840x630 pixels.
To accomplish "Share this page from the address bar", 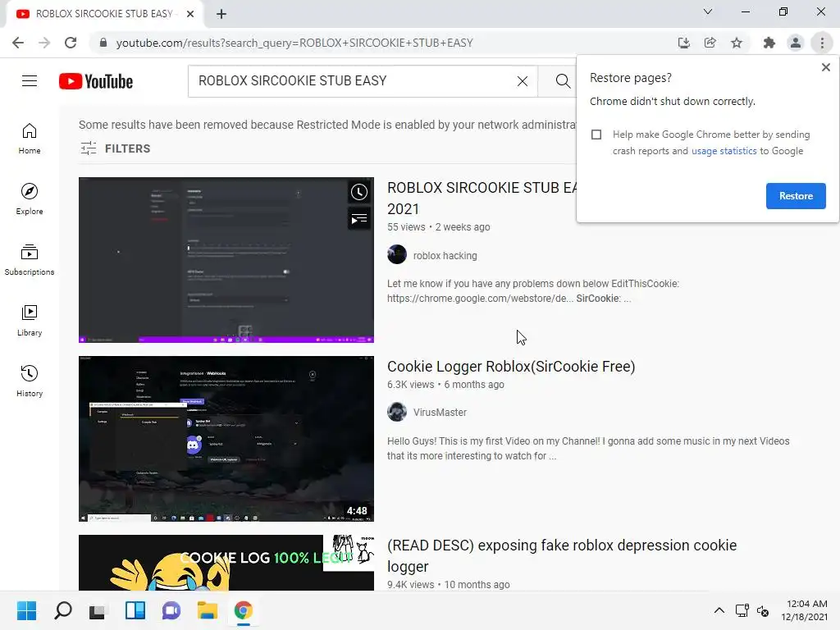I will [x=710, y=43].
